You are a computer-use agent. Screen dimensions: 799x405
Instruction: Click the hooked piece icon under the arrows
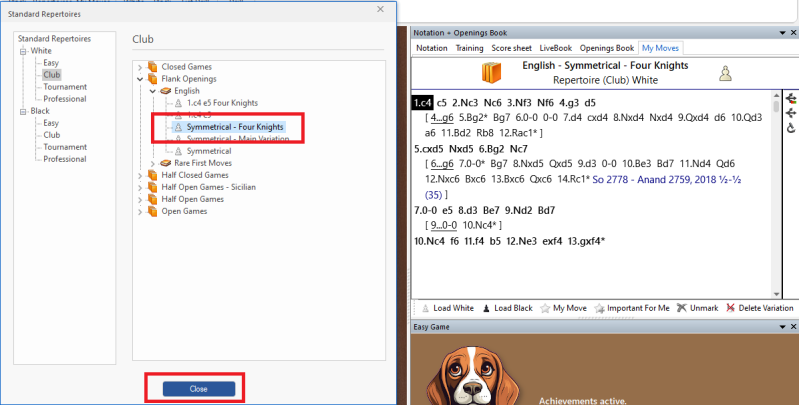(x=791, y=127)
